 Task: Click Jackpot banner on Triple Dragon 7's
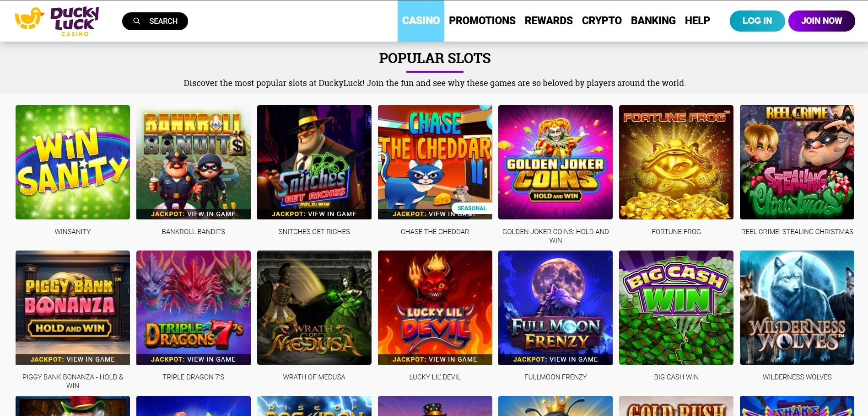click(194, 359)
